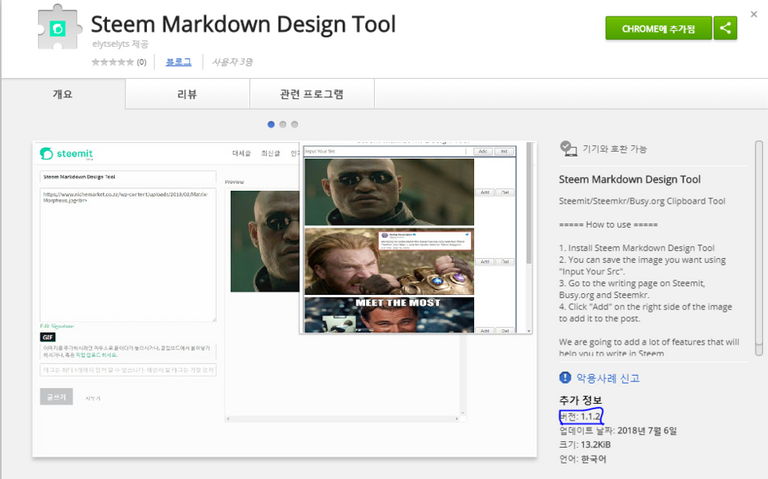Switch to the 리뷰 reviews tab

coord(186,95)
